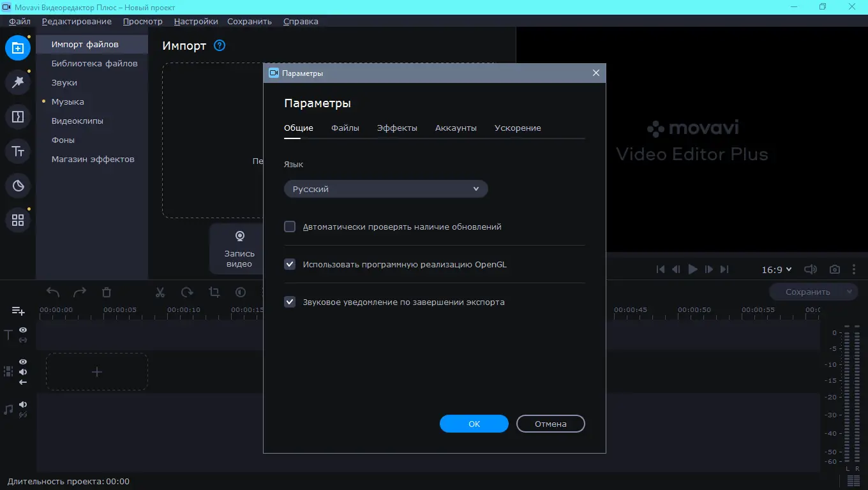Toggle video track visibility eye
The height and width of the screenshot is (490, 868).
23,362
